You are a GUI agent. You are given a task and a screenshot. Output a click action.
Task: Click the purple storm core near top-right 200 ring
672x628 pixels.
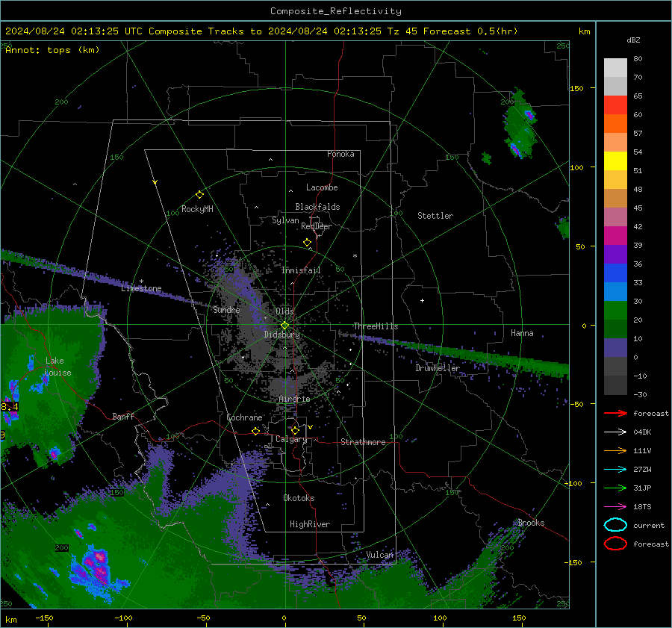[x=529, y=115]
